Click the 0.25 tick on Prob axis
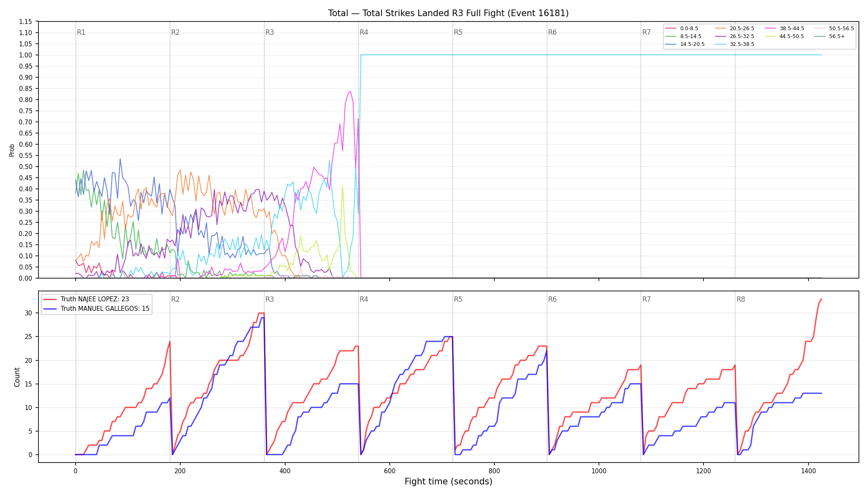This screenshot has height=496, width=868. tap(26, 222)
